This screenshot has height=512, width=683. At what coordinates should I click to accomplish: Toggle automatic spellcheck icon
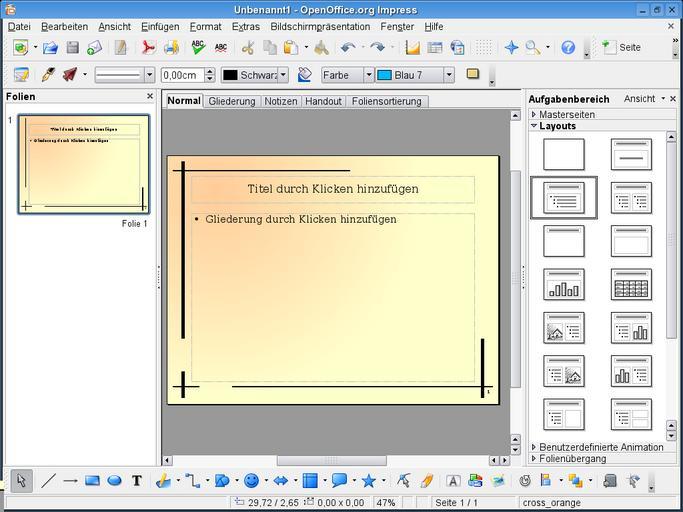coord(221,47)
